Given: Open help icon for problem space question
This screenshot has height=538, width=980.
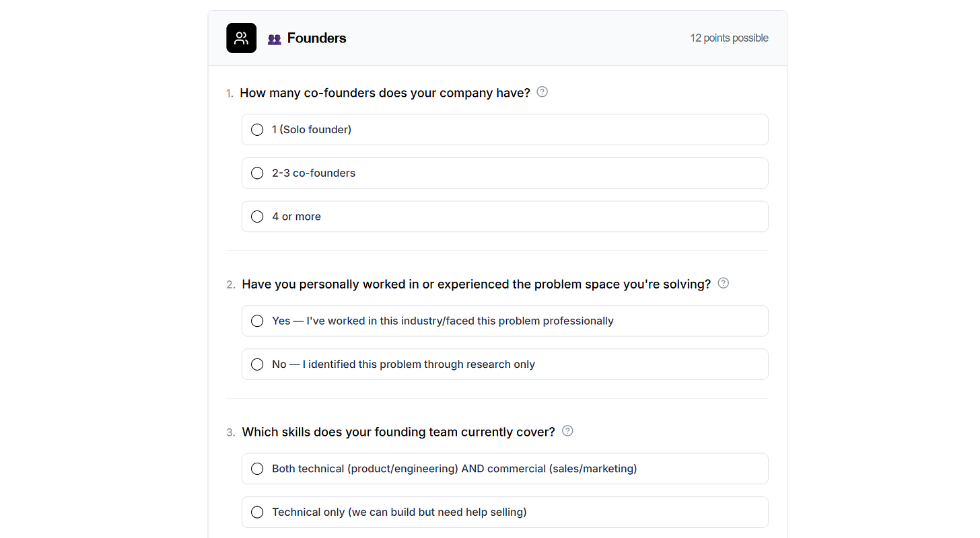Looking at the screenshot, I should (723, 283).
